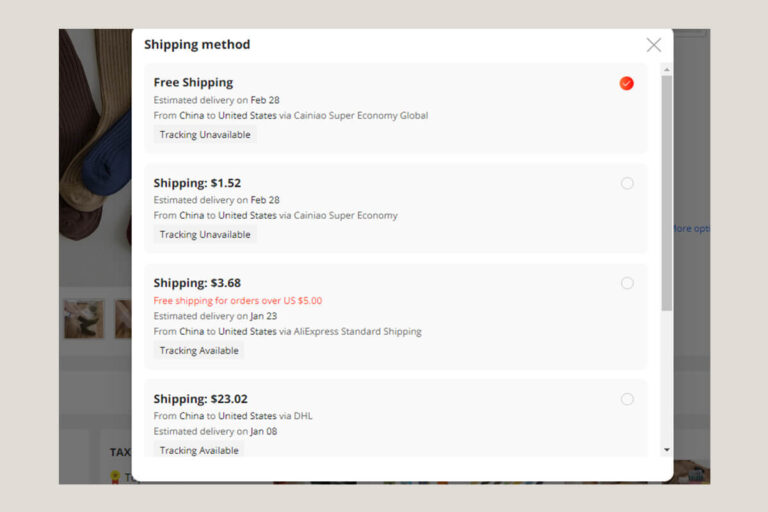
Task: Click the "Shipping: $1.52" heading
Action: click(x=197, y=183)
